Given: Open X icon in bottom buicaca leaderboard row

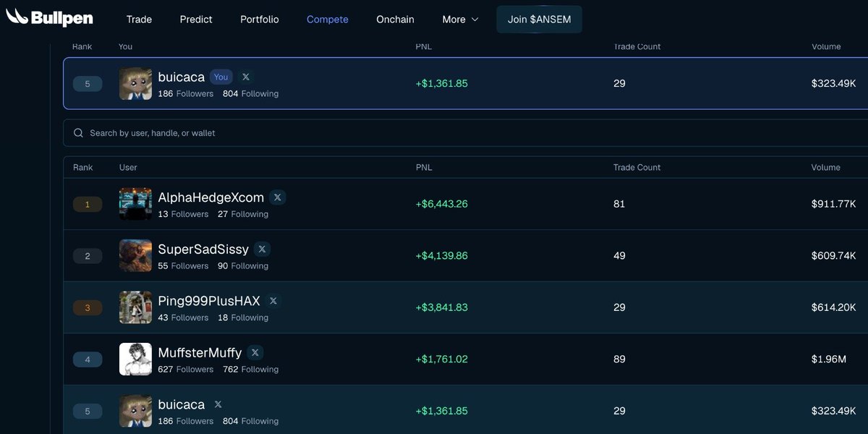Looking at the screenshot, I should tap(218, 404).
